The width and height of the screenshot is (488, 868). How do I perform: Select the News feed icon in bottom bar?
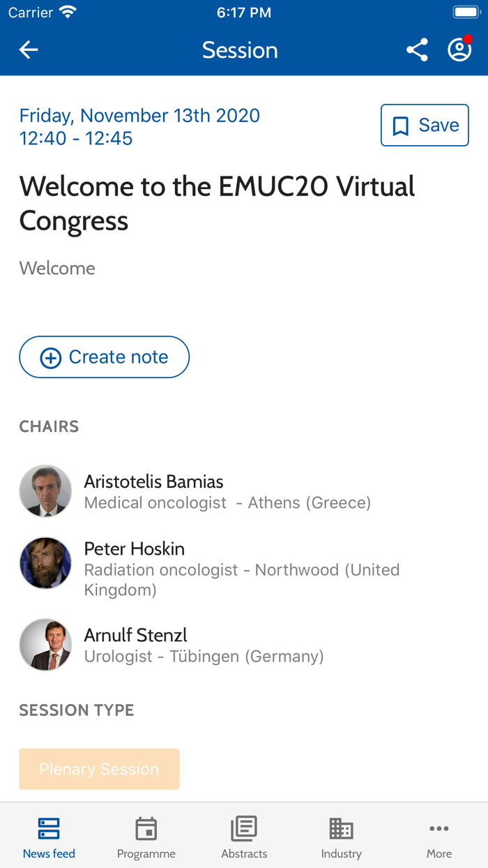pyautogui.click(x=48, y=828)
